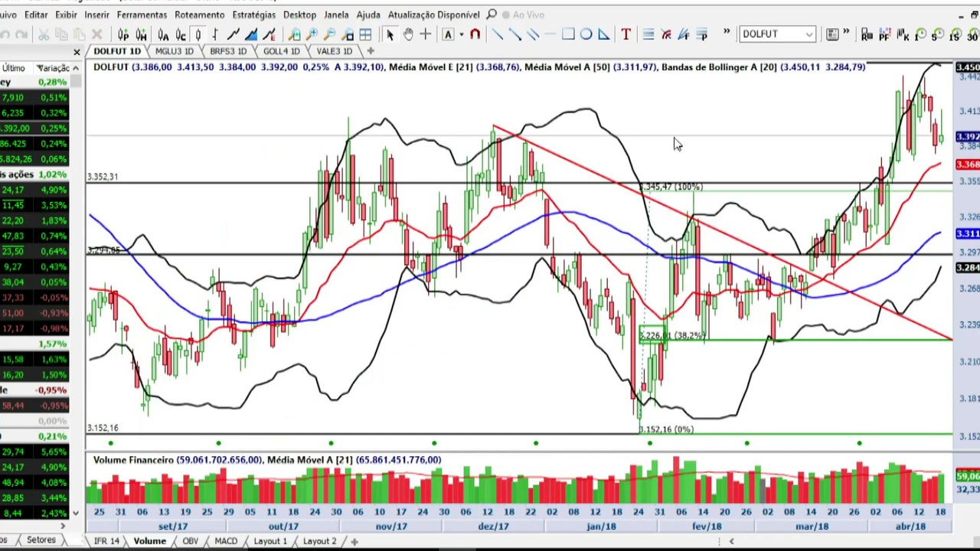
Task: Open the Exibir menu
Action: click(x=66, y=15)
